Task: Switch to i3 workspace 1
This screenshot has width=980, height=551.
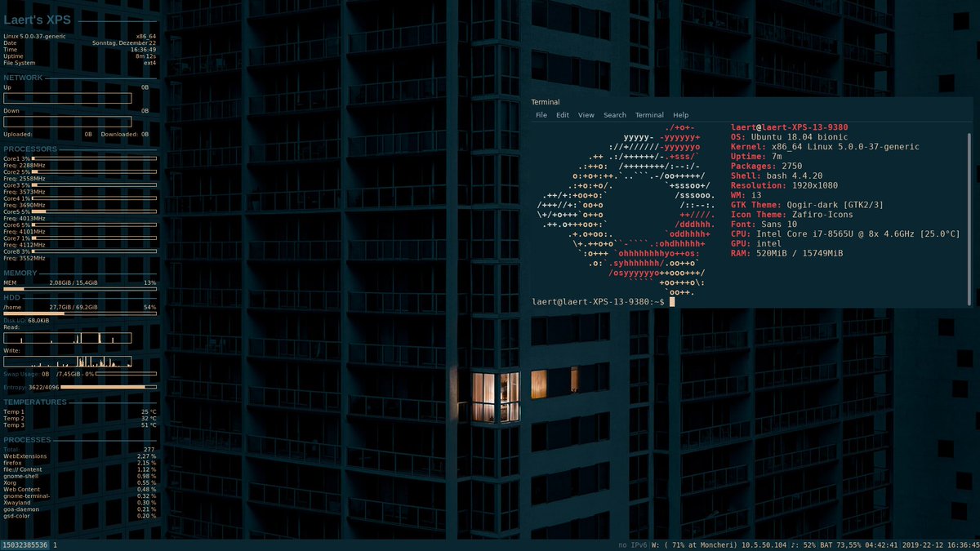Action: (55, 544)
